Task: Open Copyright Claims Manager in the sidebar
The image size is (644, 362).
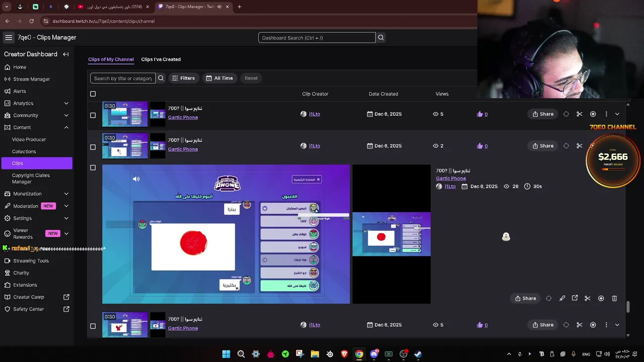Action: coord(31,178)
